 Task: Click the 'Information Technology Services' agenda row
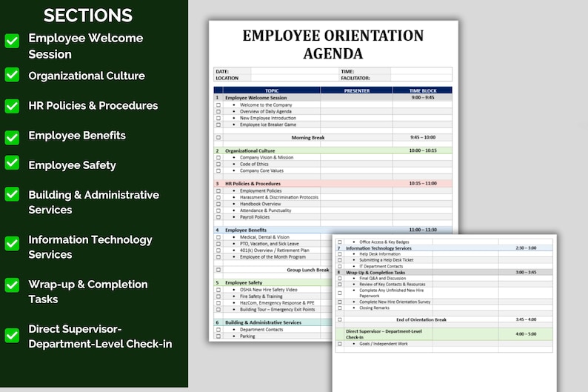click(x=444, y=248)
